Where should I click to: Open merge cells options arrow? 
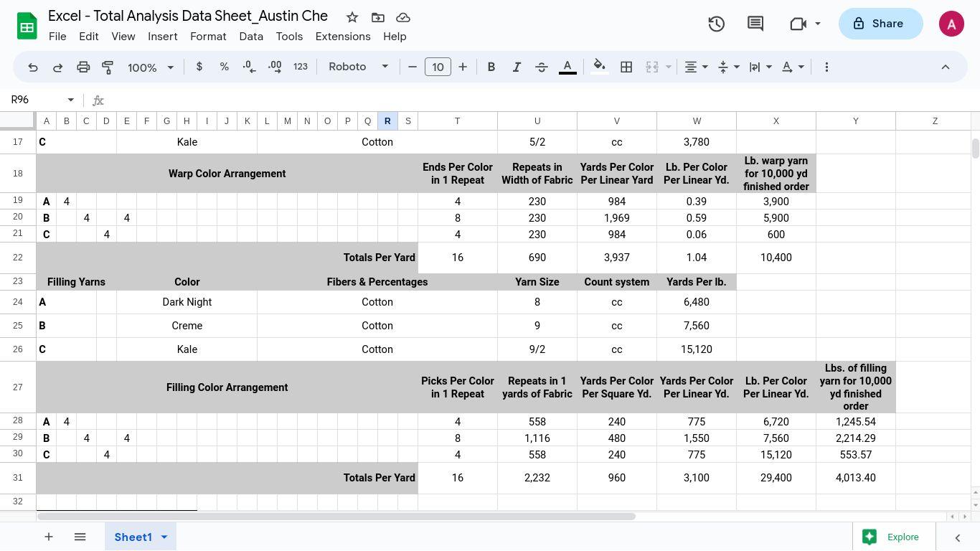(669, 67)
